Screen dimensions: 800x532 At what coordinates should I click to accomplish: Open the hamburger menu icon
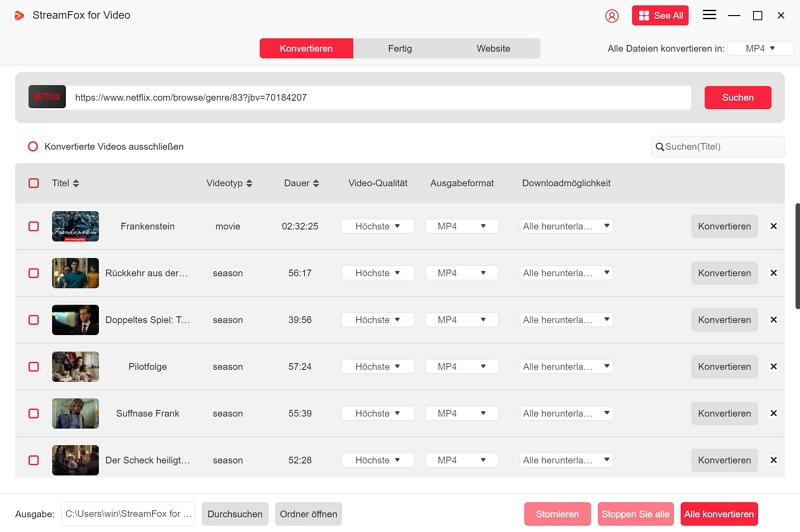[709, 15]
